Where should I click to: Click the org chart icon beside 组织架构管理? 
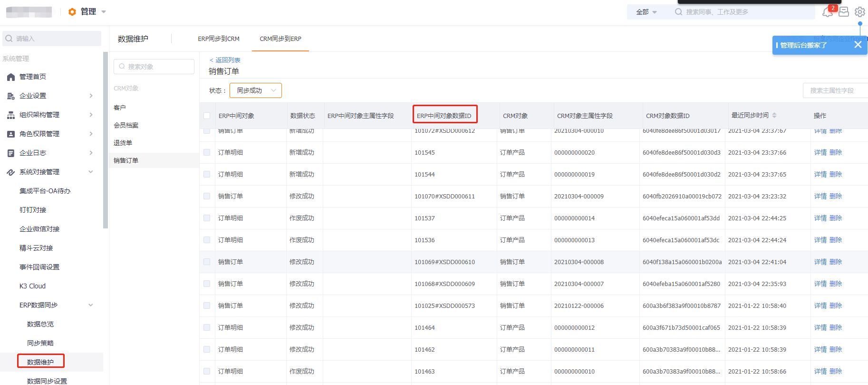11,115
